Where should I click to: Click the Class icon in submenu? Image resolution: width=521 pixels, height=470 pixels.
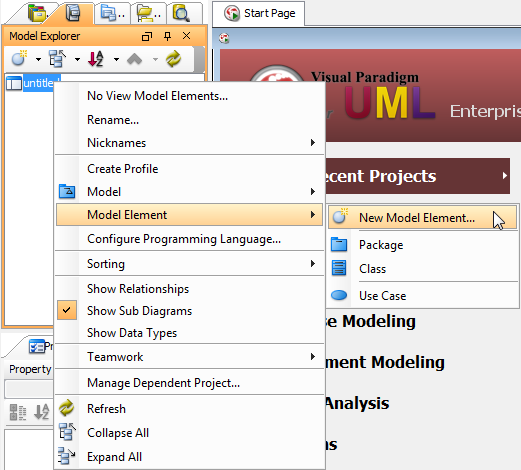click(x=339, y=268)
